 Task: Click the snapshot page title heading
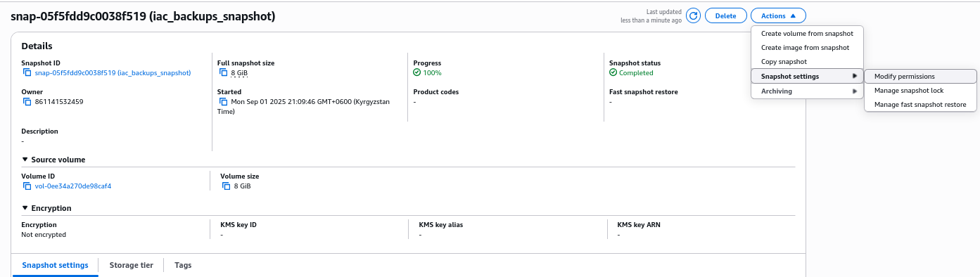pos(143,15)
